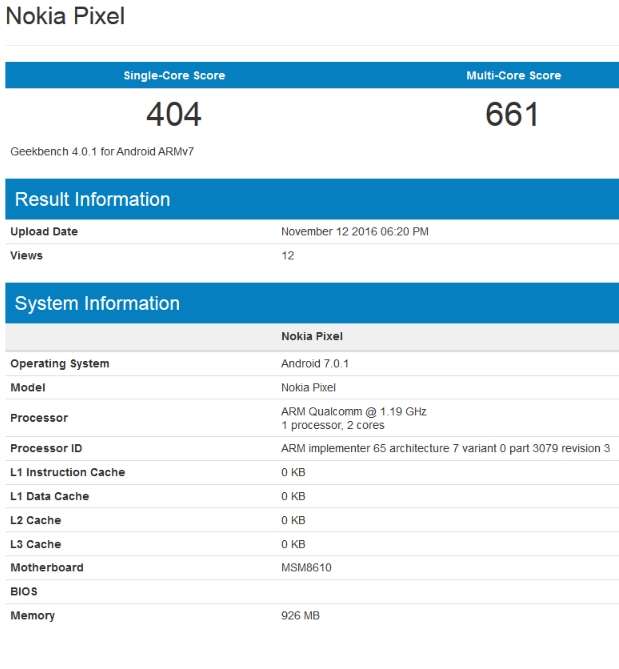Viewport: 619px width, 669px height.
Task: Click the L3 Cache label
Action: (x=35, y=544)
